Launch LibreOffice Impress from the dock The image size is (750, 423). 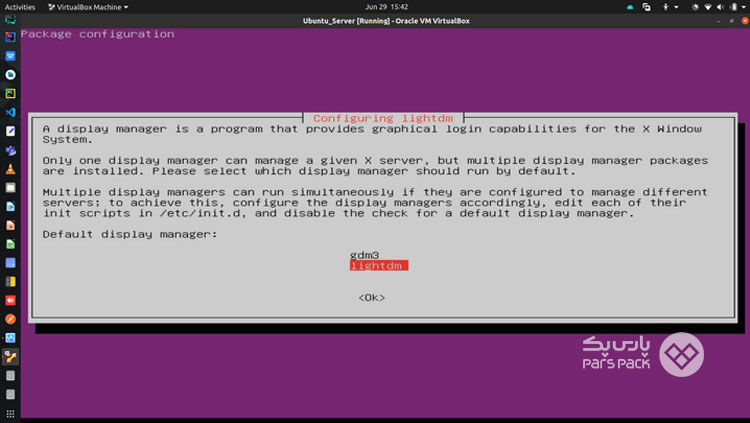(10, 225)
